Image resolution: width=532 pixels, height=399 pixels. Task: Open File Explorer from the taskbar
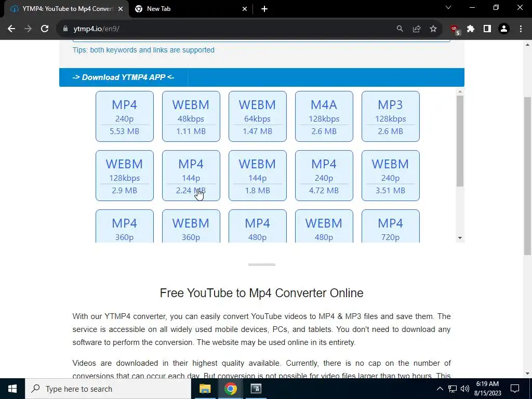click(x=205, y=389)
